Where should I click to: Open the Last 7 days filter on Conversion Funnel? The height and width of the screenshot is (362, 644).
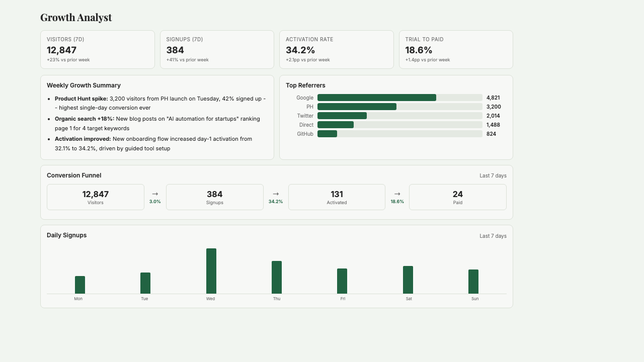pos(493,175)
